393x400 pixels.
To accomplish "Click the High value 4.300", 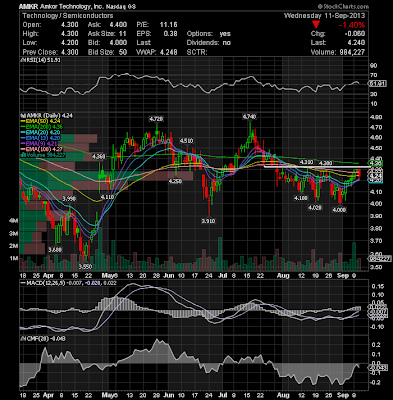I will coord(70,34).
